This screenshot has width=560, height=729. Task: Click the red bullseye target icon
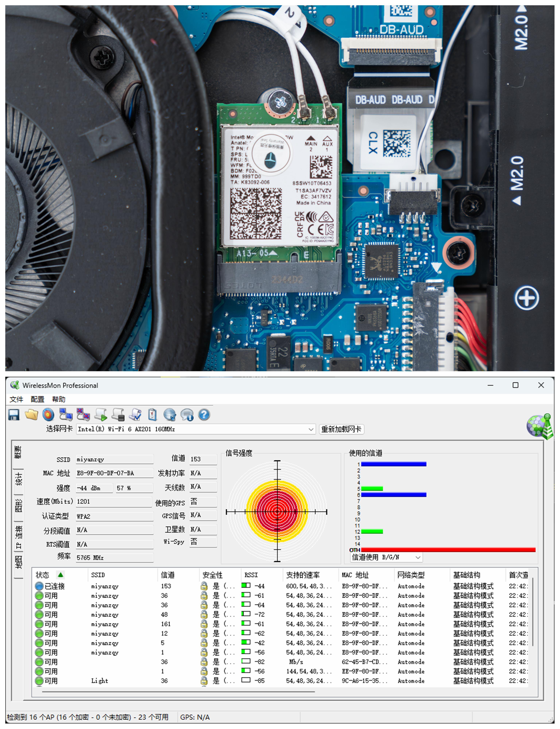pos(48,415)
